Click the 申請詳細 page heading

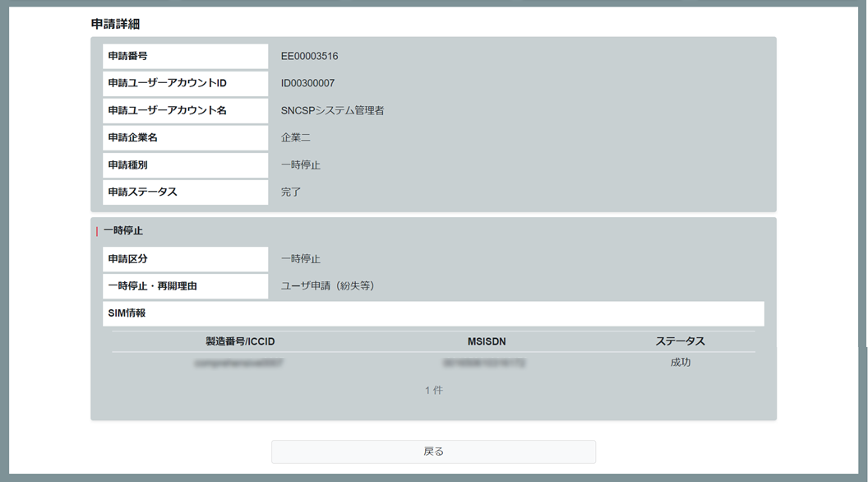coord(115,24)
